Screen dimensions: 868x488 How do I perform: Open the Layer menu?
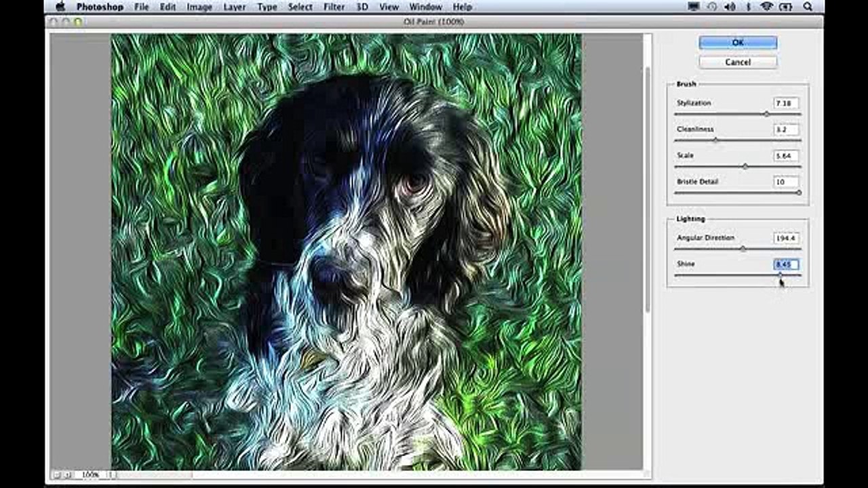tap(235, 7)
